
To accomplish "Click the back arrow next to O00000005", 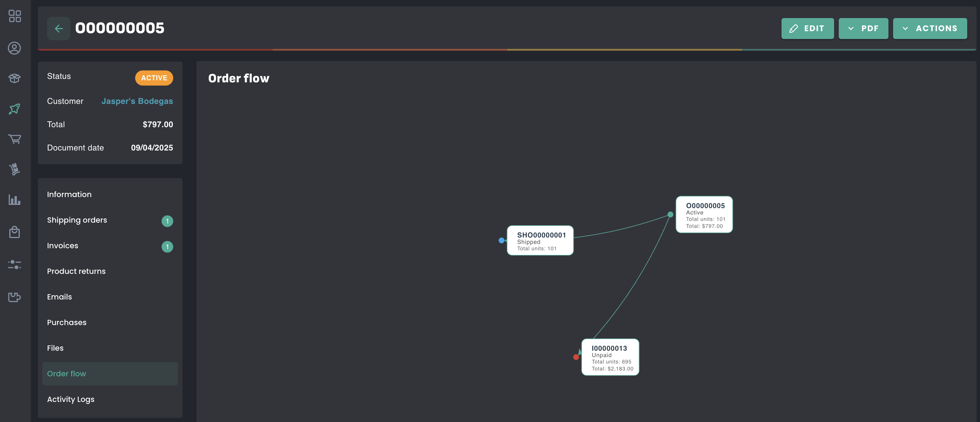I will point(59,29).
